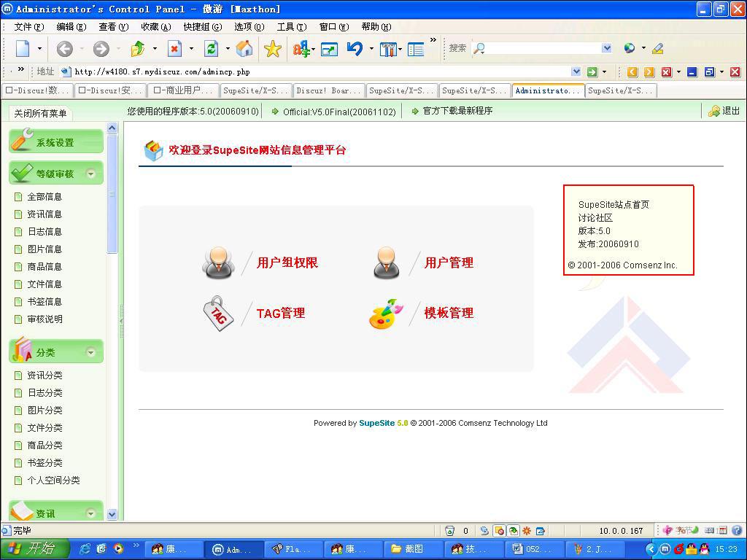Open the 文件(F) menu
747x560 pixels.
tap(28, 27)
